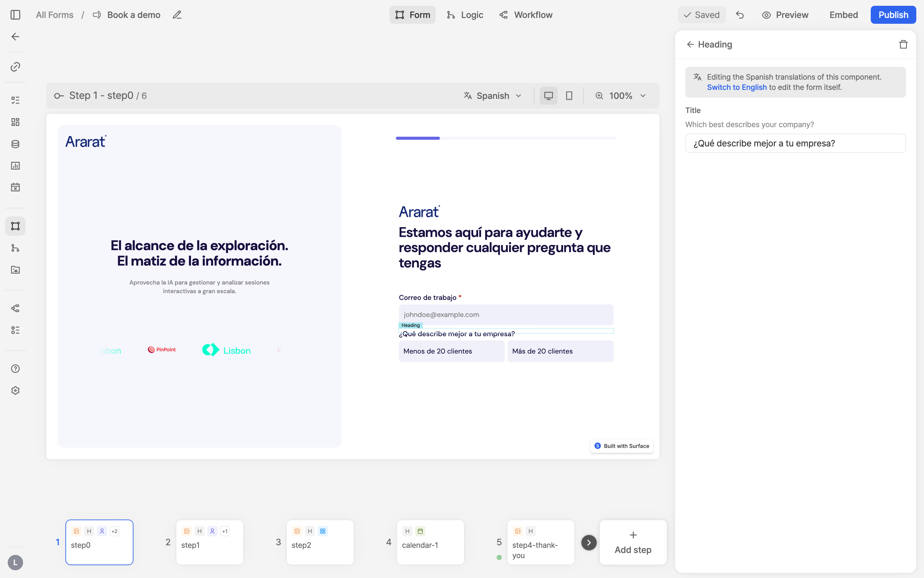
Task: Open the dashboard grid icon in sidebar
Action: pos(15,122)
